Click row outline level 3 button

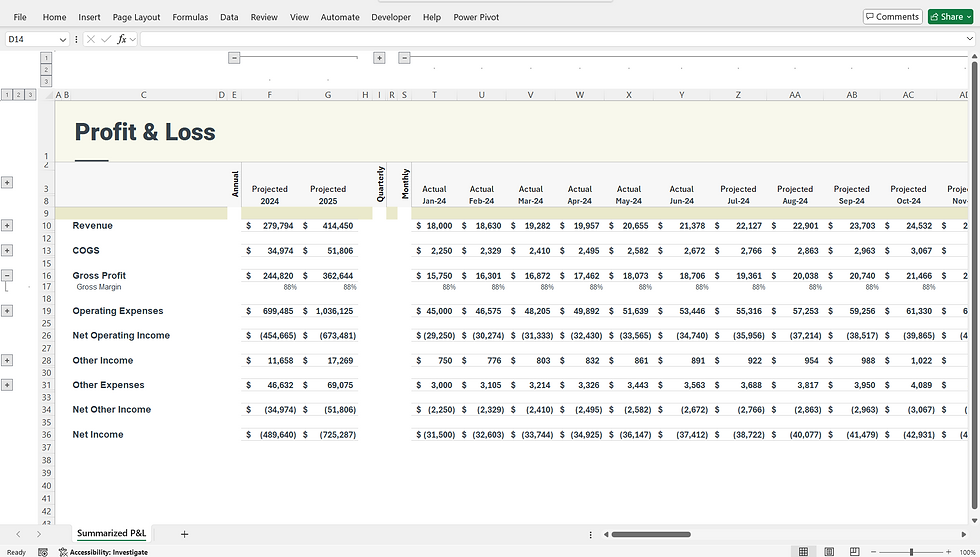click(x=30, y=95)
